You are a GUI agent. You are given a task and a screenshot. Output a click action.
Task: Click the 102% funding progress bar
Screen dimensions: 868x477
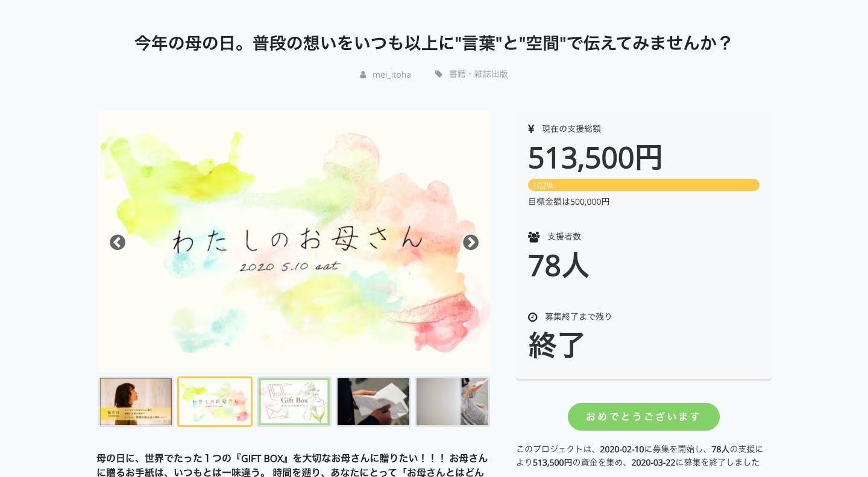pos(643,185)
